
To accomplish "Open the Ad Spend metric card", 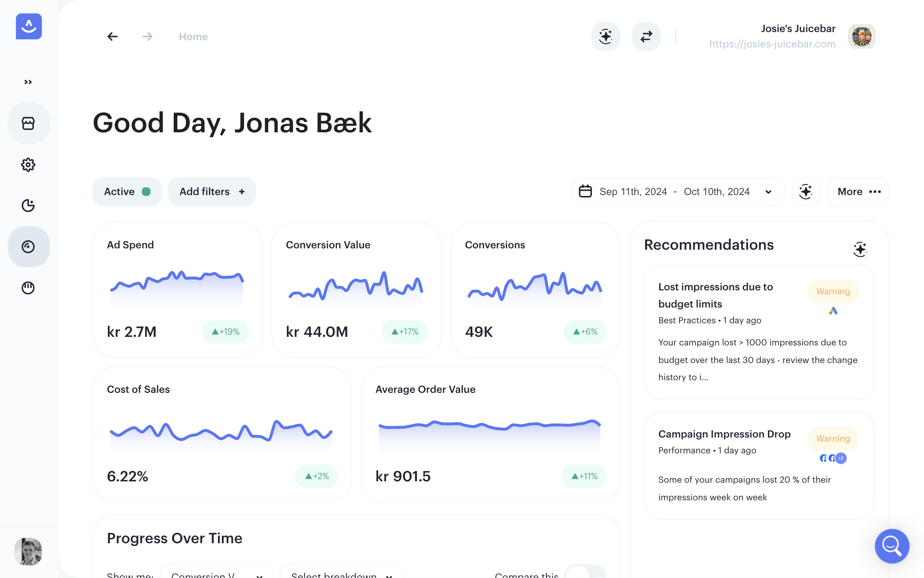I will pos(177,289).
